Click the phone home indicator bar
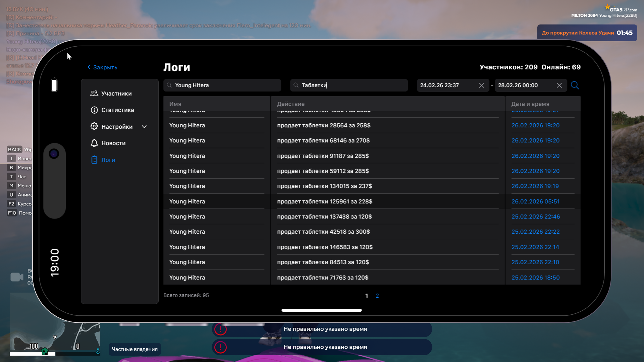This screenshot has width=644, height=362. (321, 310)
